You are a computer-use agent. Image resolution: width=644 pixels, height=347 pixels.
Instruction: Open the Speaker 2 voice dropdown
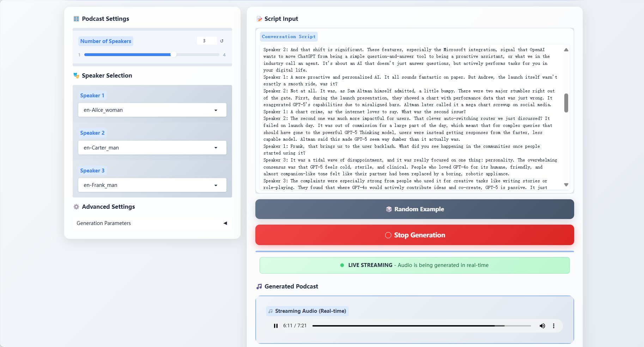152,148
